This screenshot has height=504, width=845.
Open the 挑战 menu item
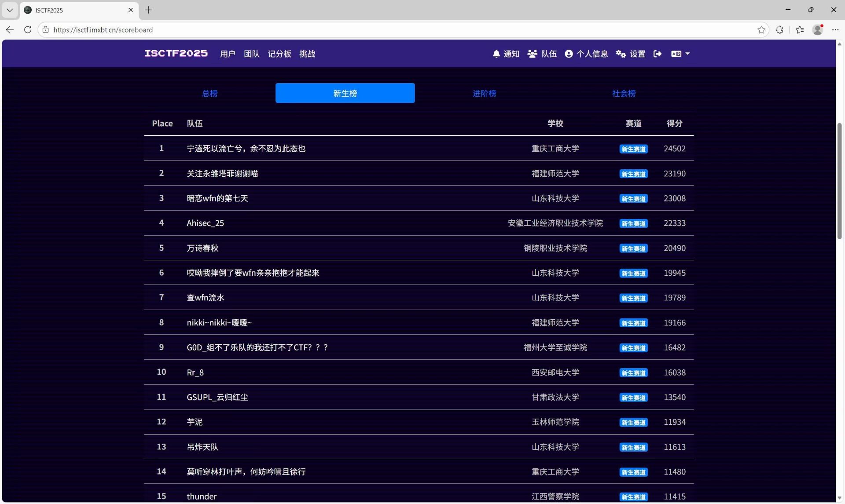pyautogui.click(x=307, y=54)
